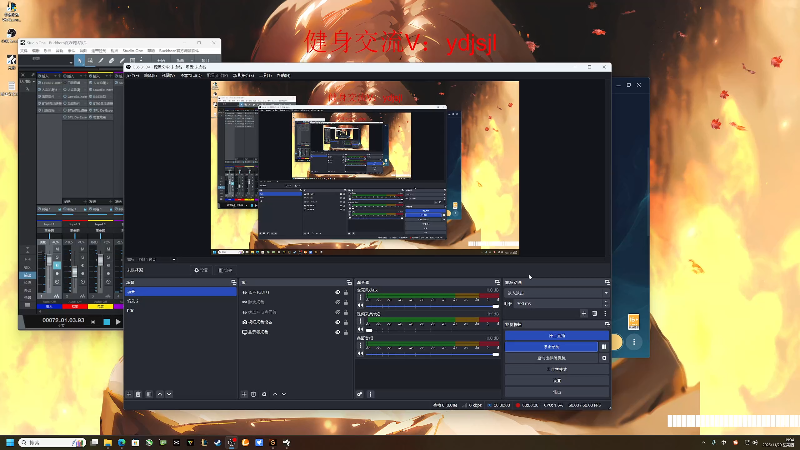Click the Stop Streaming button in OBS Controls
This screenshot has width=800, height=450.
click(x=557, y=336)
